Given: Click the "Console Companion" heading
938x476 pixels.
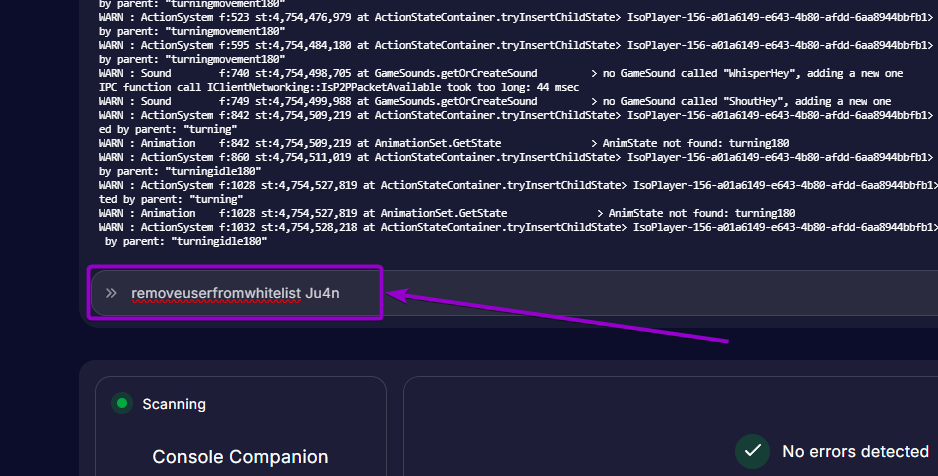Looking at the screenshot, I should (240, 457).
